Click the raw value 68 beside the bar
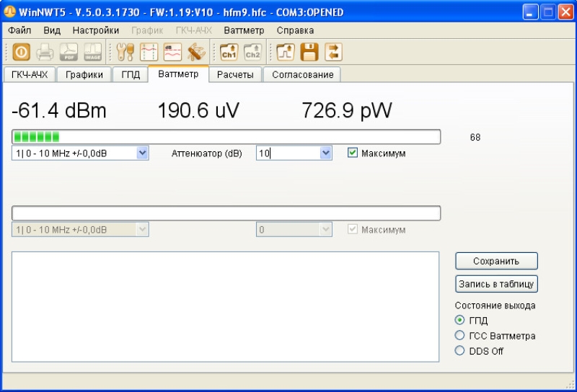 coord(475,137)
